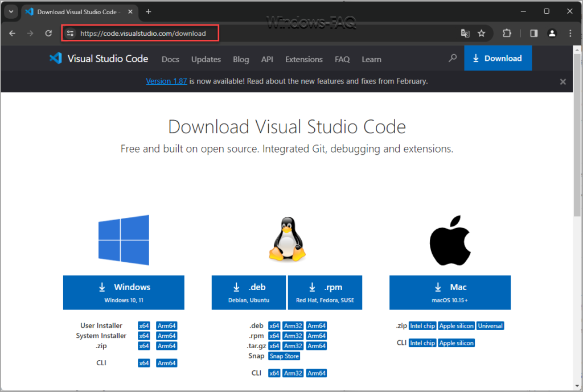
Task: Open the Learn menu item
Action: click(x=371, y=59)
